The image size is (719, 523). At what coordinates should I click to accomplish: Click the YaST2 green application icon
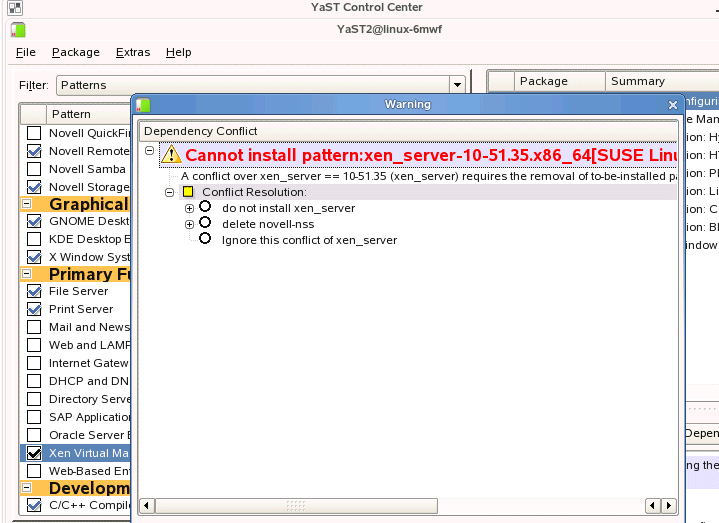pos(18,30)
